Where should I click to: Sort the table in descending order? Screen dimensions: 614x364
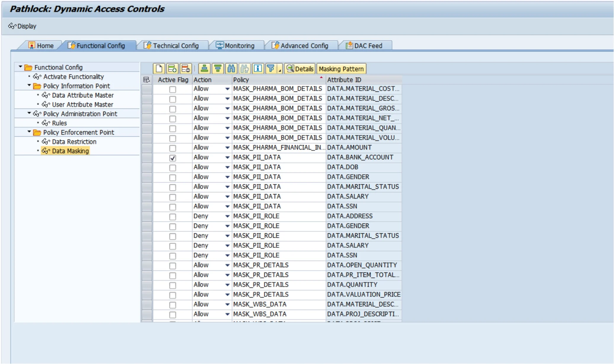[x=218, y=69]
